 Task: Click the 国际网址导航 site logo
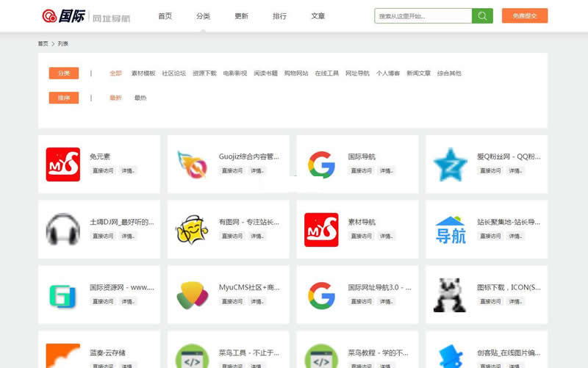point(86,16)
